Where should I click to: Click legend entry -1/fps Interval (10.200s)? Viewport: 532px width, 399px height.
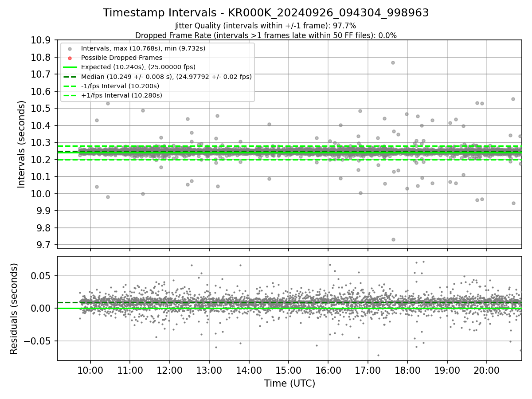tap(120, 86)
